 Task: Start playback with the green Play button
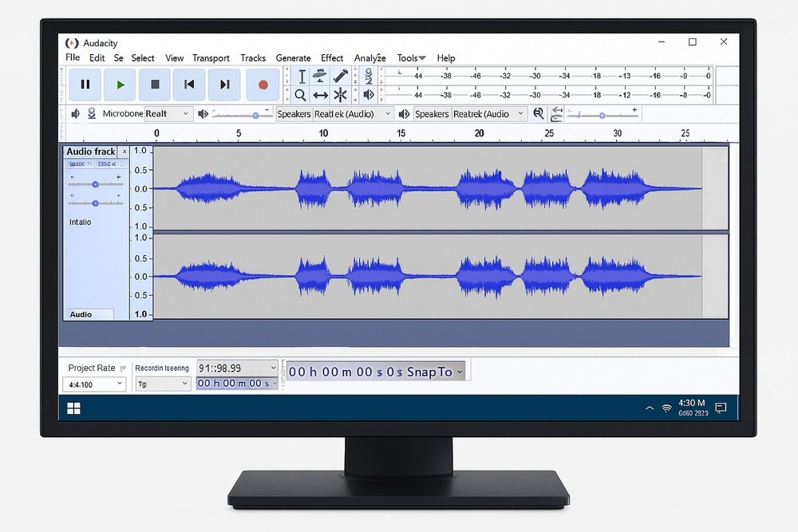[120, 85]
